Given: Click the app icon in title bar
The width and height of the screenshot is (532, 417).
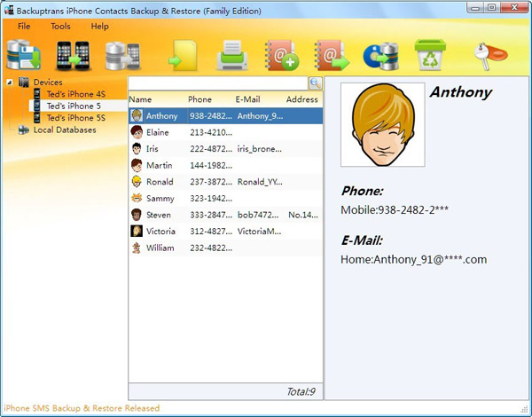Looking at the screenshot, I should (x=9, y=10).
